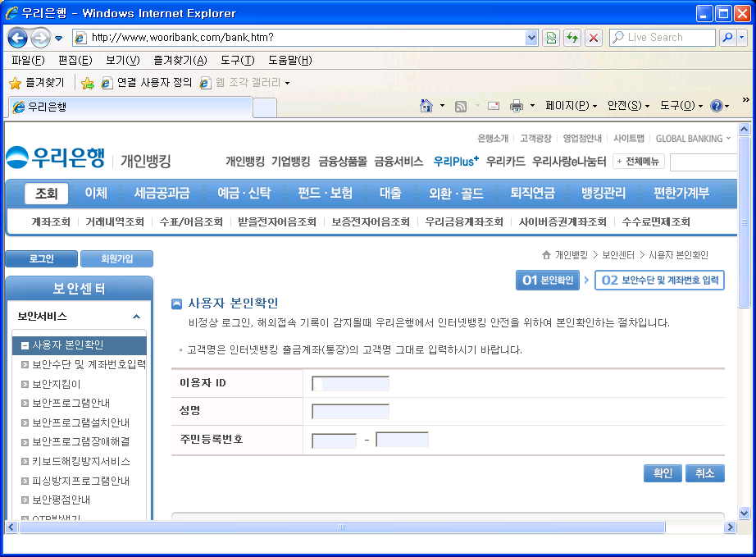Open the address bar URL dropdown
756x557 pixels.
pyautogui.click(x=531, y=38)
